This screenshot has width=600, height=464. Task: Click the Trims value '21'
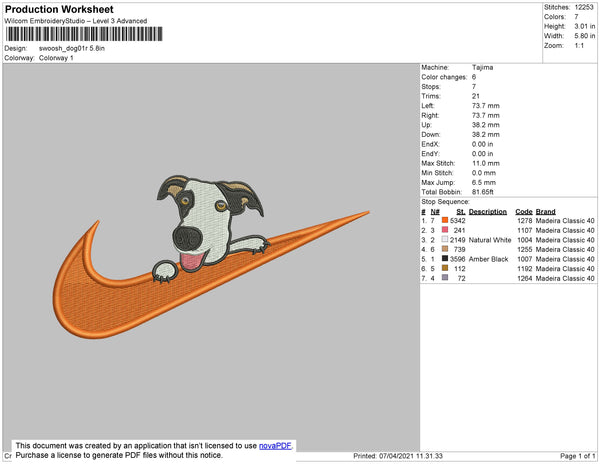(x=476, y=96)
